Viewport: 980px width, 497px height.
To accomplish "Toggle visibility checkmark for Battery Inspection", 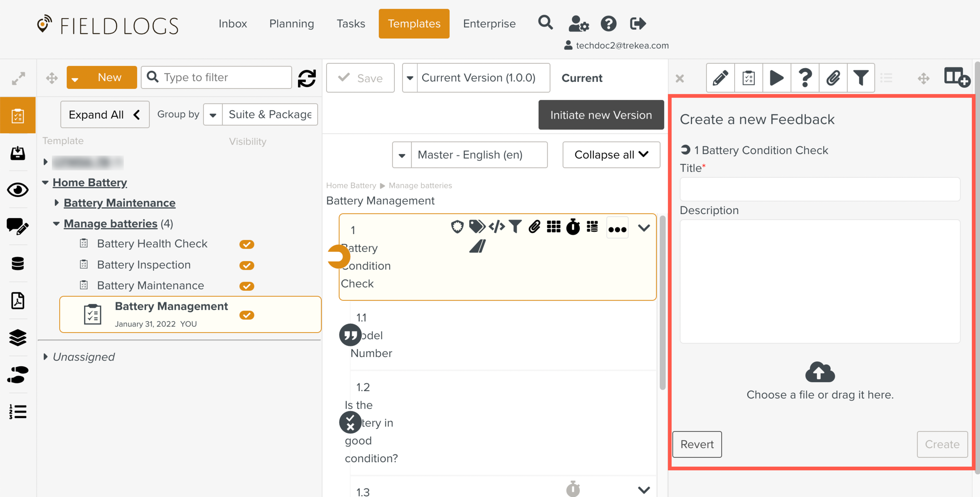I will [247, 265].
